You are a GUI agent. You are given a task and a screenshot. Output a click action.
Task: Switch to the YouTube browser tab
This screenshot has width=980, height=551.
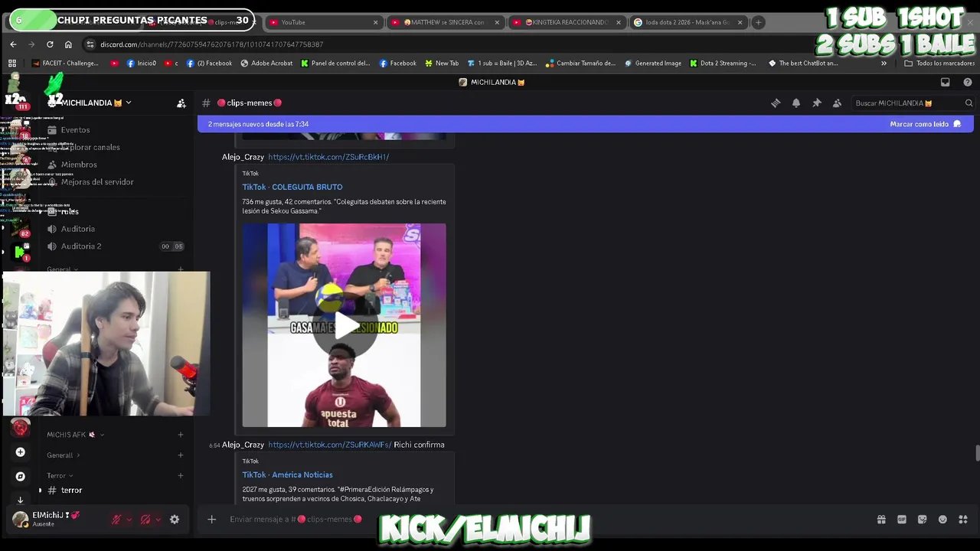[x=322, y=22]
